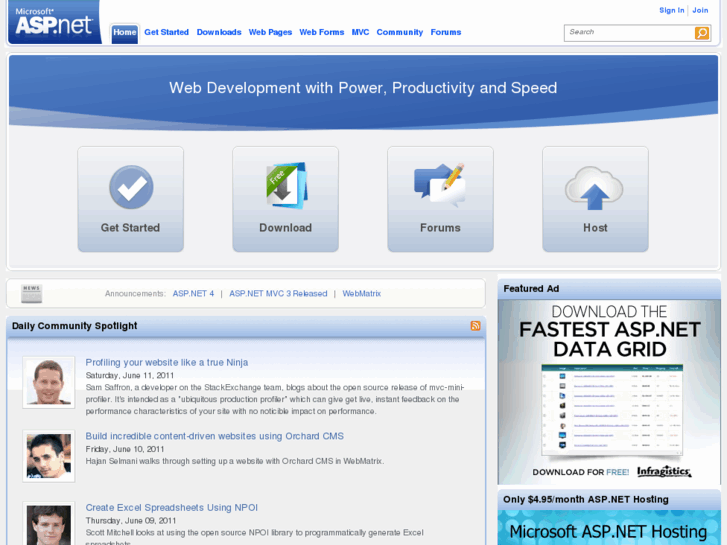Open the ASP.NET MVC 3 Released announcement

click(x=278, y=294)
